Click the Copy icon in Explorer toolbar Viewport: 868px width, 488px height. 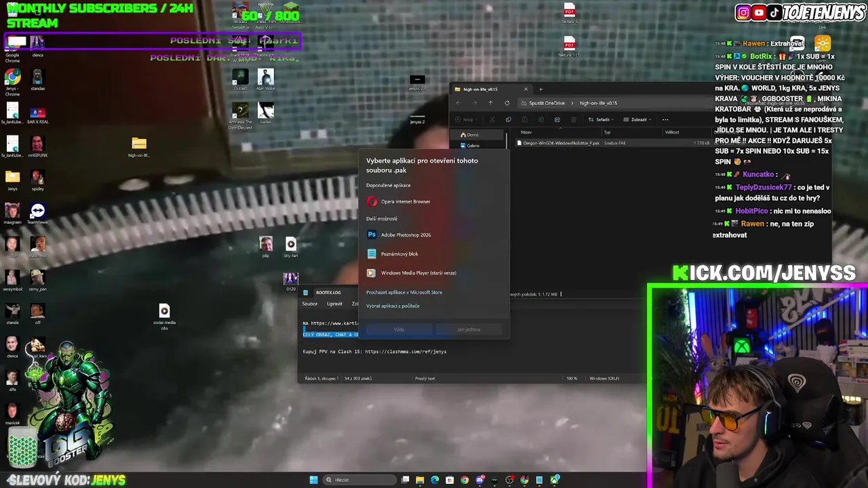tap(508, 119)
